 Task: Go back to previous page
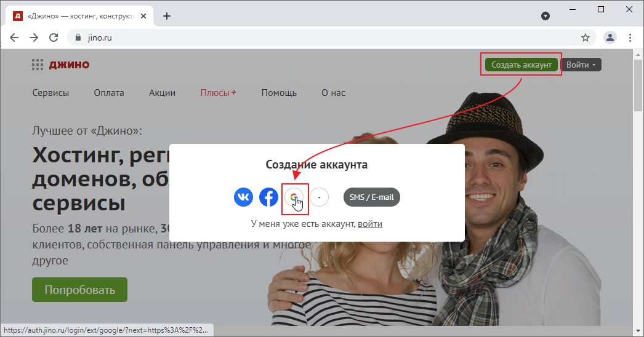tap(14, 38)
